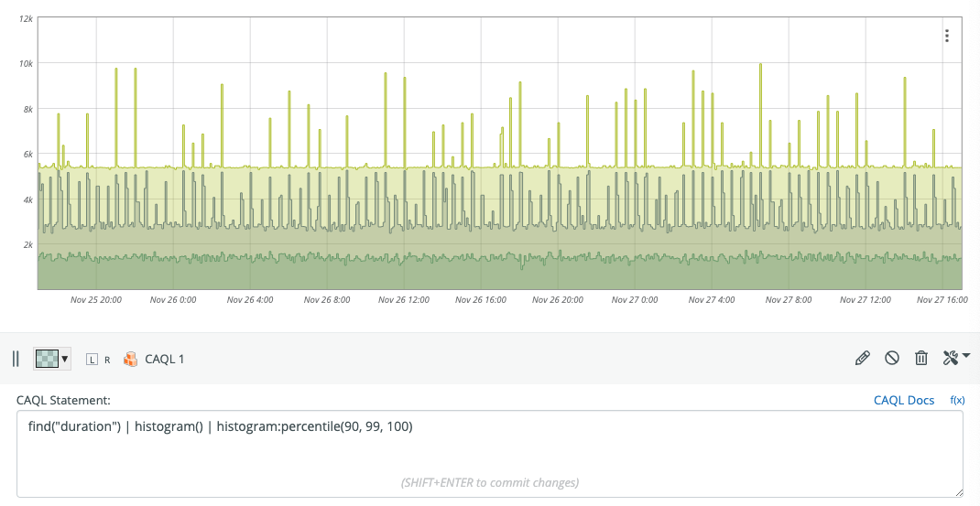980x506 pixels.
Task: Click the CAQL Statement: label
Action: (63, 401)
